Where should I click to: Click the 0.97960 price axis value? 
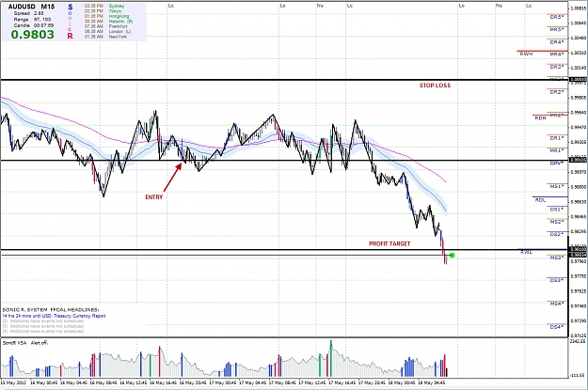[x=579, y=261]
